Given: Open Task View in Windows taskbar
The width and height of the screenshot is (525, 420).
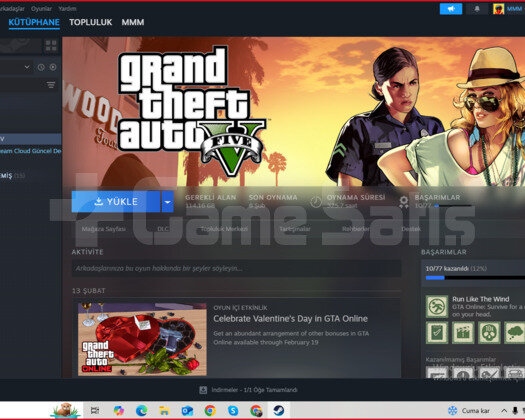Looking at the screenshot, I should click(95, 410).
